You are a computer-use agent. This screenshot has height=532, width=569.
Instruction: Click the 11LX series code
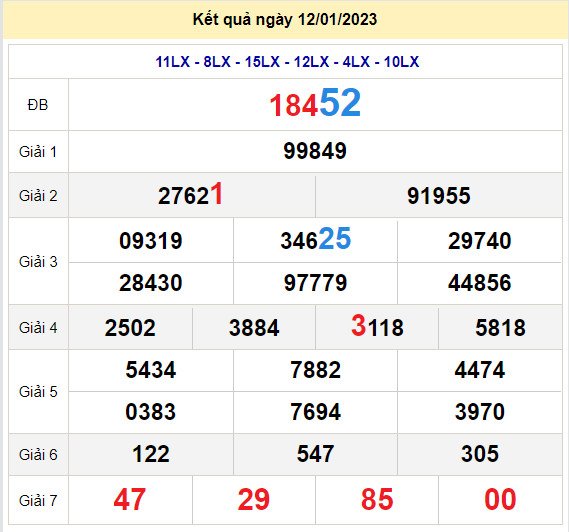tap(173, 62)
